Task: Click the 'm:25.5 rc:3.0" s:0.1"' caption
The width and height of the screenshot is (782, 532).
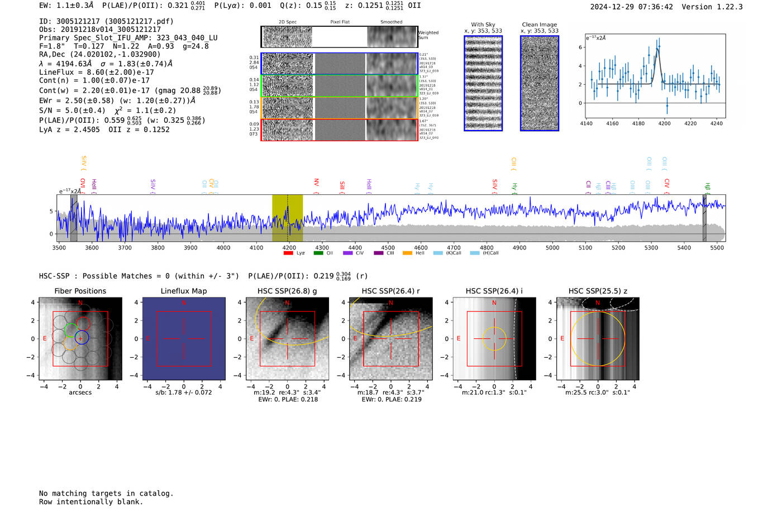Action: 598,392
